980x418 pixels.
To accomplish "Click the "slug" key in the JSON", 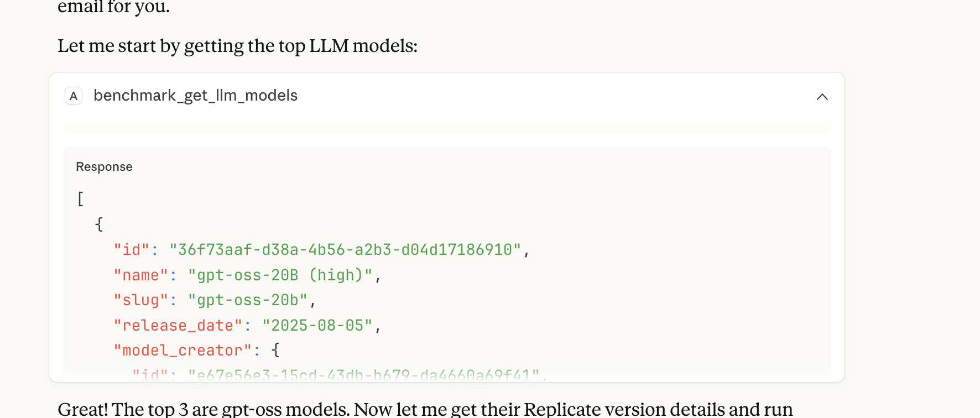I will tap(140, 300).
